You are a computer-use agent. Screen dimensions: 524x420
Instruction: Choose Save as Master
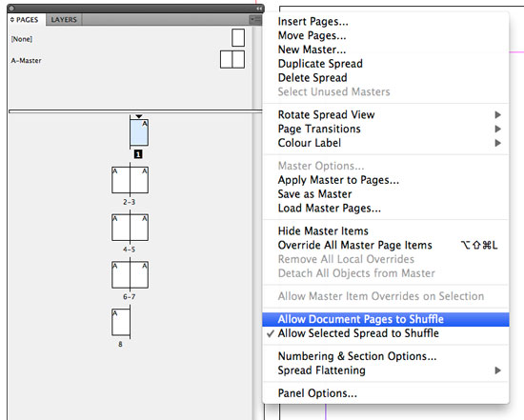click(386, 193)
